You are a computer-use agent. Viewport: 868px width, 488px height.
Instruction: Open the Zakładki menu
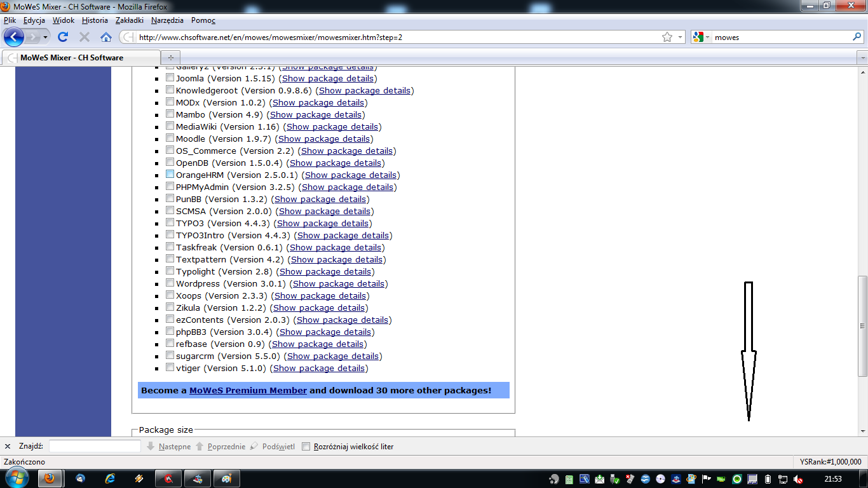click(129, 20)
